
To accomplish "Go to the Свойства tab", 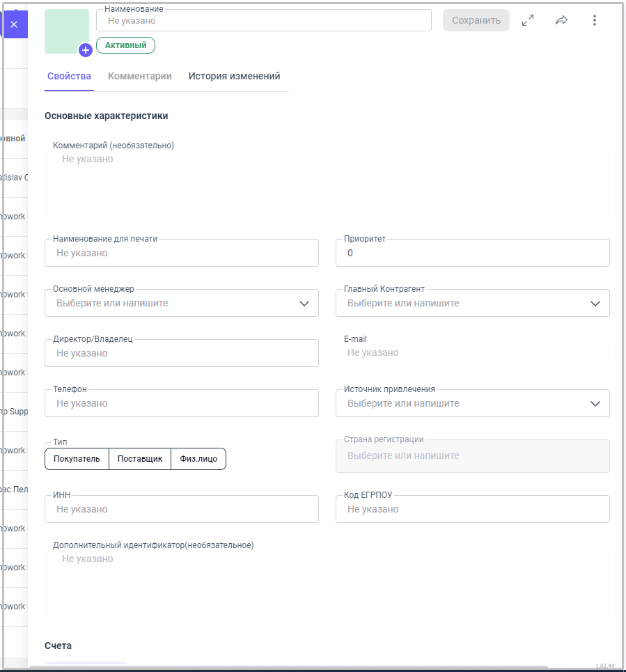I will click(x=69, y=76).
